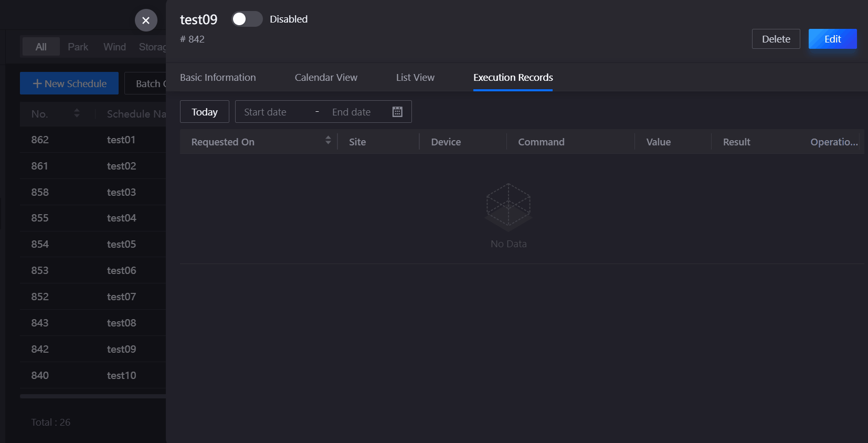
Task: Toggle the test09 Disabled switch
Action: (x=247, y=19)
